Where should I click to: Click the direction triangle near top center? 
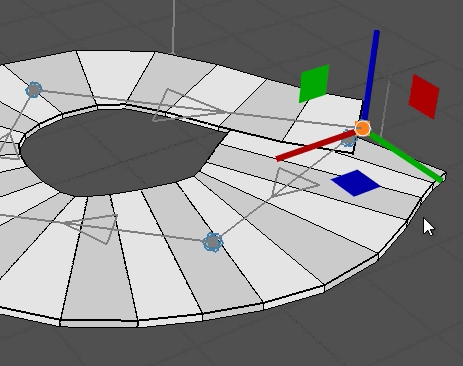point(188,105)
